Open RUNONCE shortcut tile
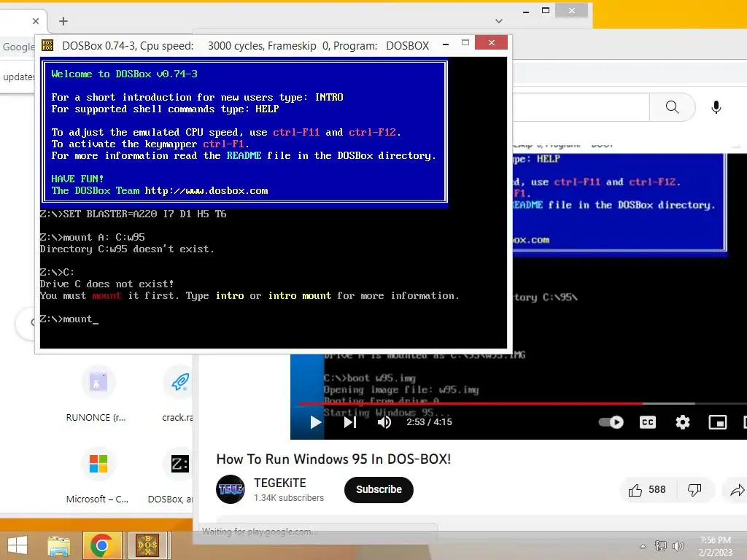The width and height of the screenshot is (747, 560). click(97, 394)
